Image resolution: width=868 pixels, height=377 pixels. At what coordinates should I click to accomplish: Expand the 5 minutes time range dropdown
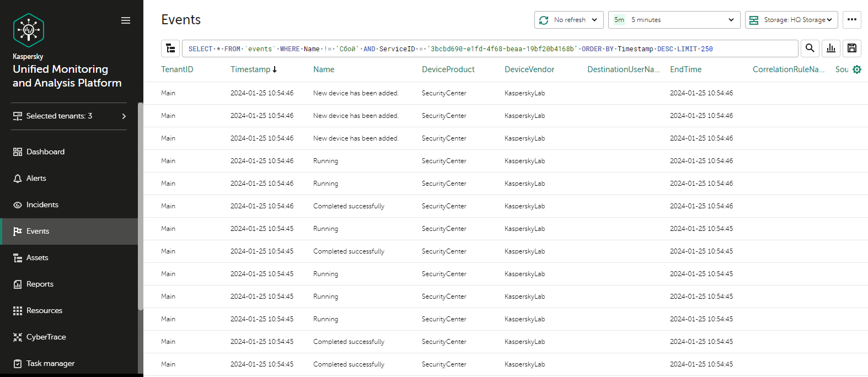tap(674, 20)
